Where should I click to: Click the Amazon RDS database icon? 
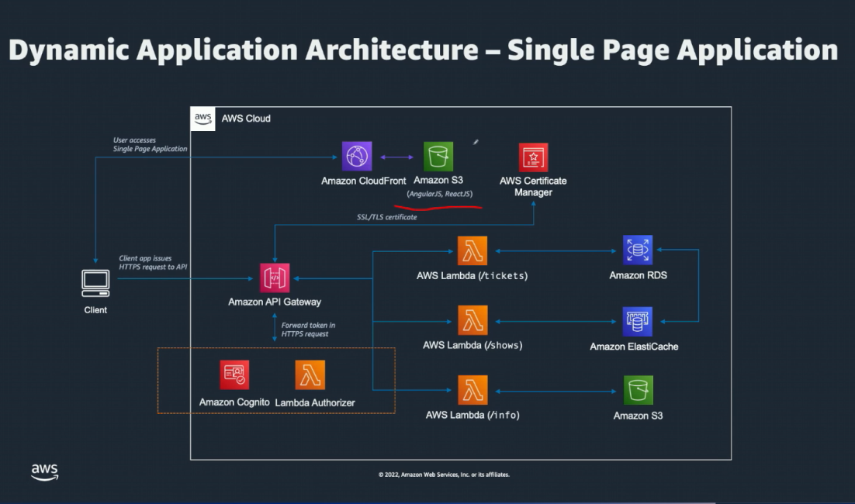[x=638, y=250]
